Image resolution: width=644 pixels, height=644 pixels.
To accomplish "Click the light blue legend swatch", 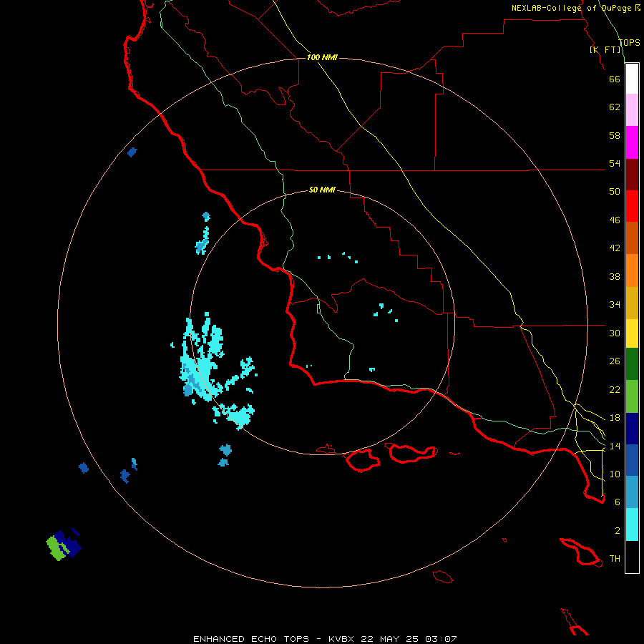I will click(632, 492).
